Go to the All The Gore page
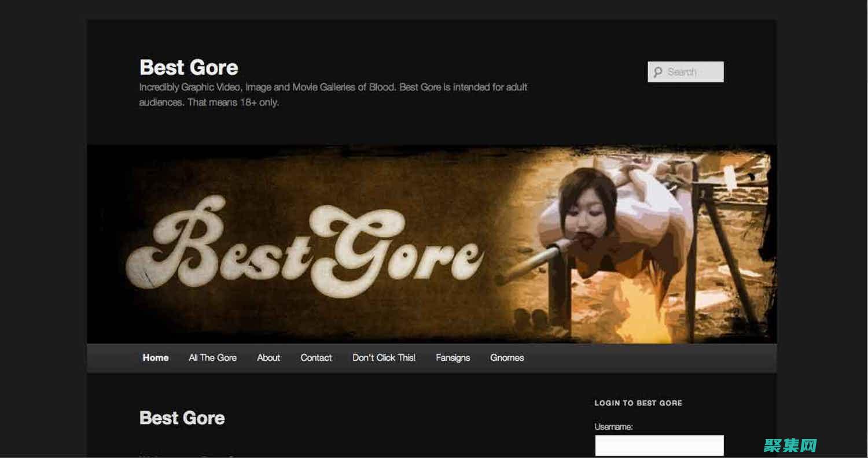868x458 pixels. click(212, 358)
